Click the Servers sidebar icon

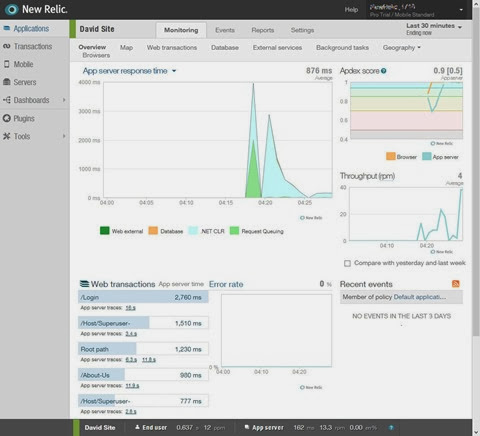point(6,82)
